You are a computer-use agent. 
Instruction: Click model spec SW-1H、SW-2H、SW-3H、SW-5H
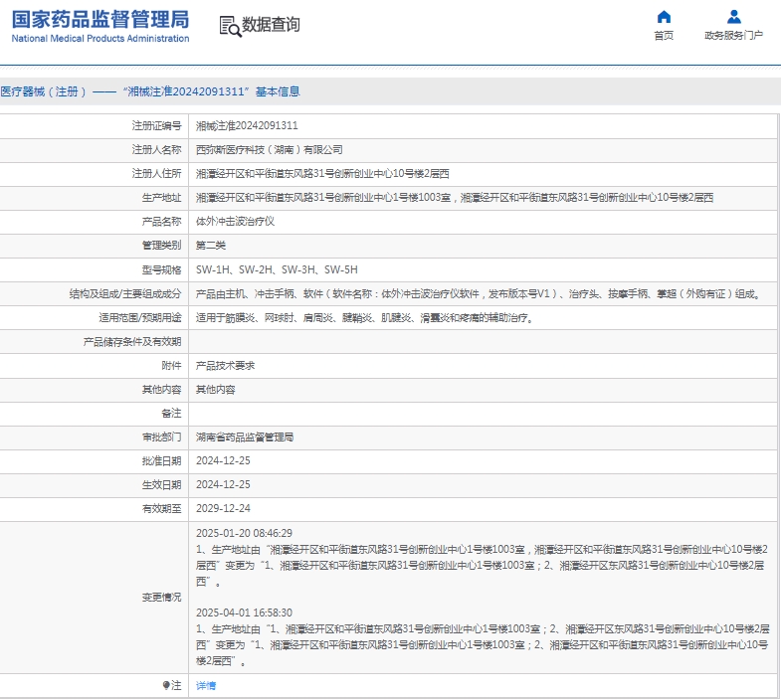pos(277,269)
